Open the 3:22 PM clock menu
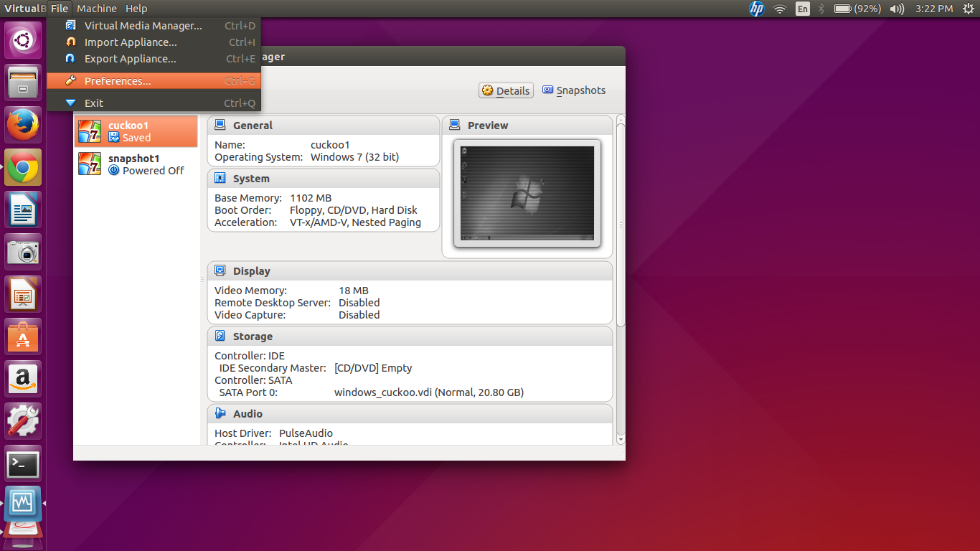Screen dimensions: 980x551 934,9
